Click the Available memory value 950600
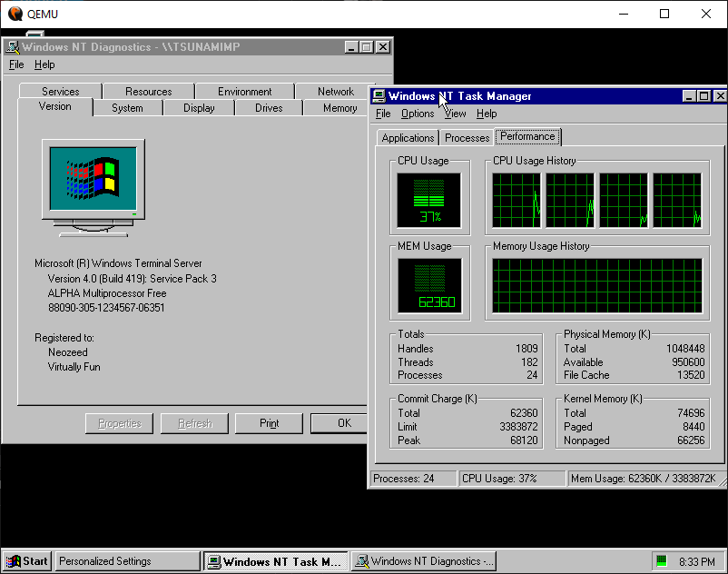The width and height of the screenshot is (728, 574). (688, 362)
